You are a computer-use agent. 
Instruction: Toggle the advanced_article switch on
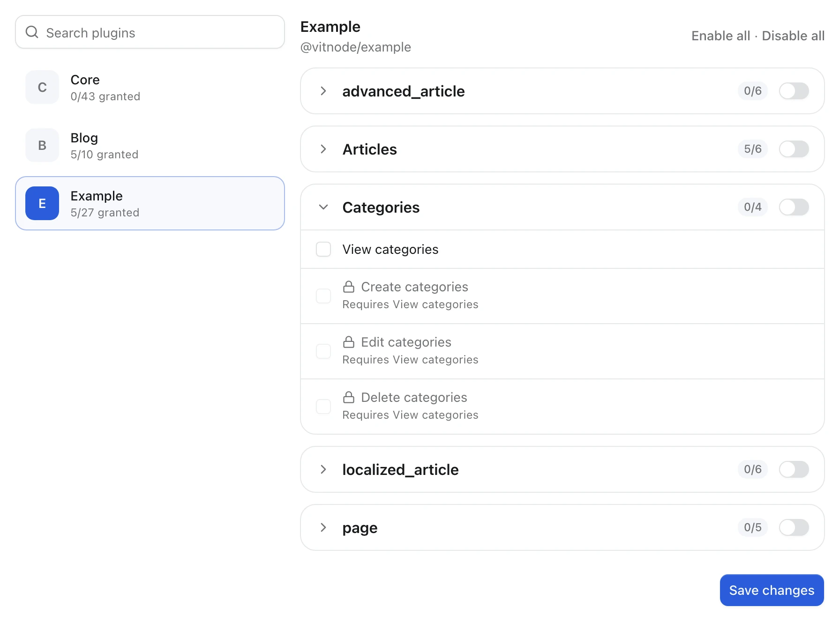coord(794,91)
